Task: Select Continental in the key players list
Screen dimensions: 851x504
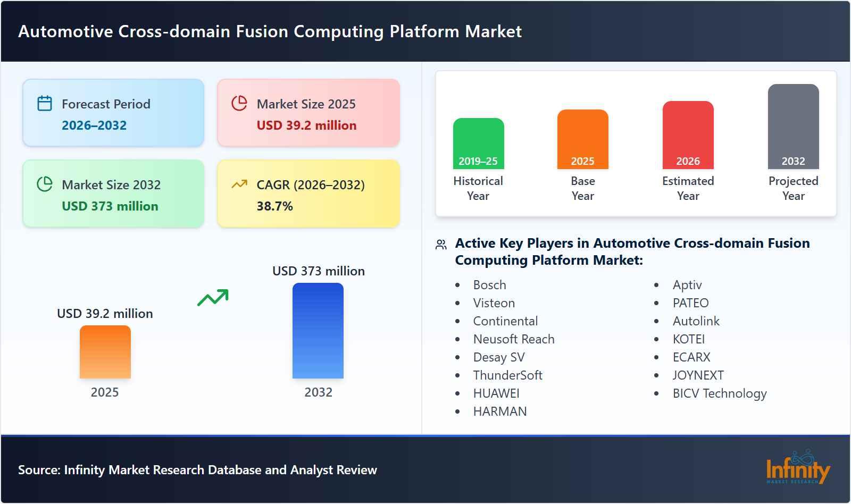Action: pos(505,321)
